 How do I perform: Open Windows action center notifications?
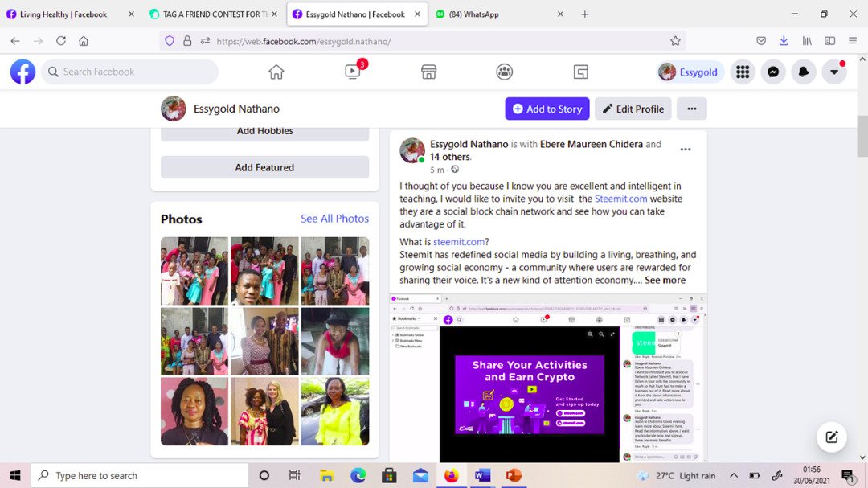pyautogui.click(x=848, y=475)
